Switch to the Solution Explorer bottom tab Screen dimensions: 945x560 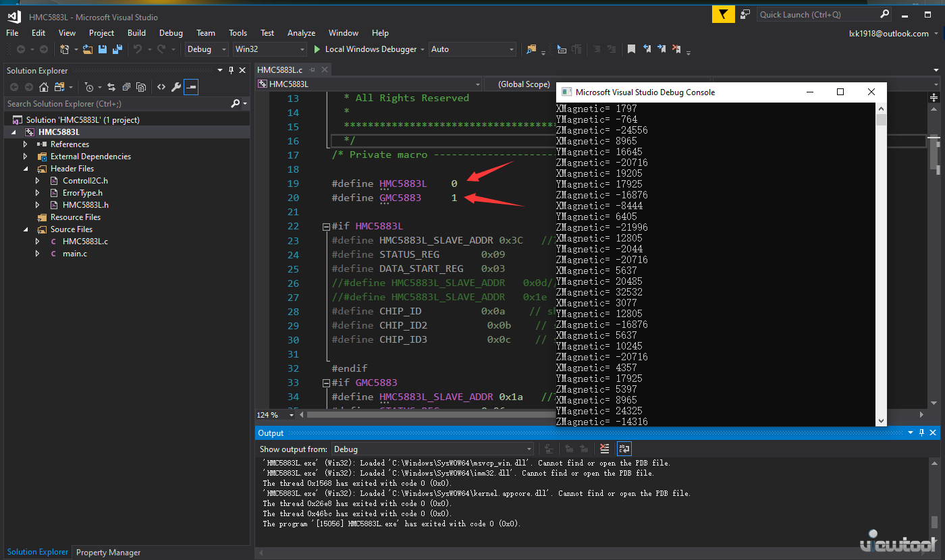point(38,552)
